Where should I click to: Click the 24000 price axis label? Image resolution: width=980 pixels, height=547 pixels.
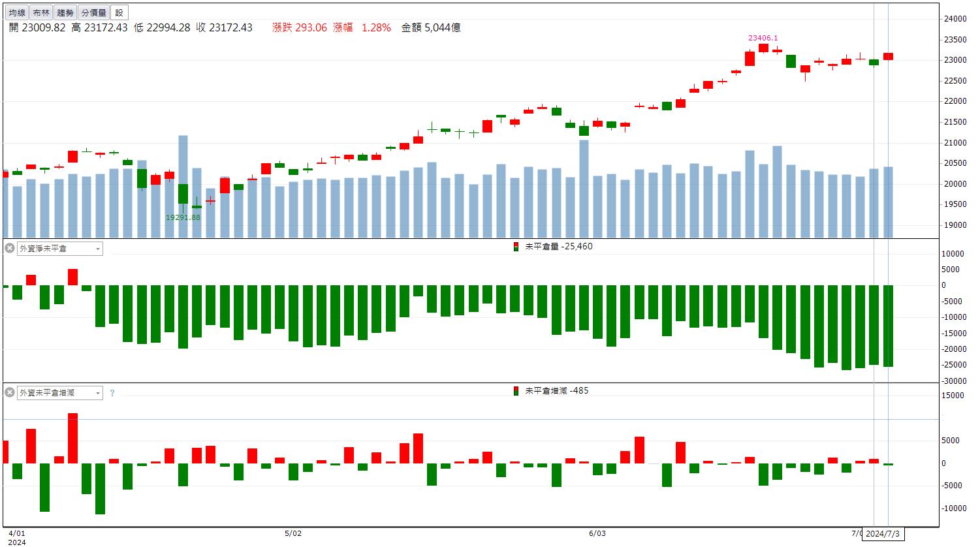pos(955,20)
